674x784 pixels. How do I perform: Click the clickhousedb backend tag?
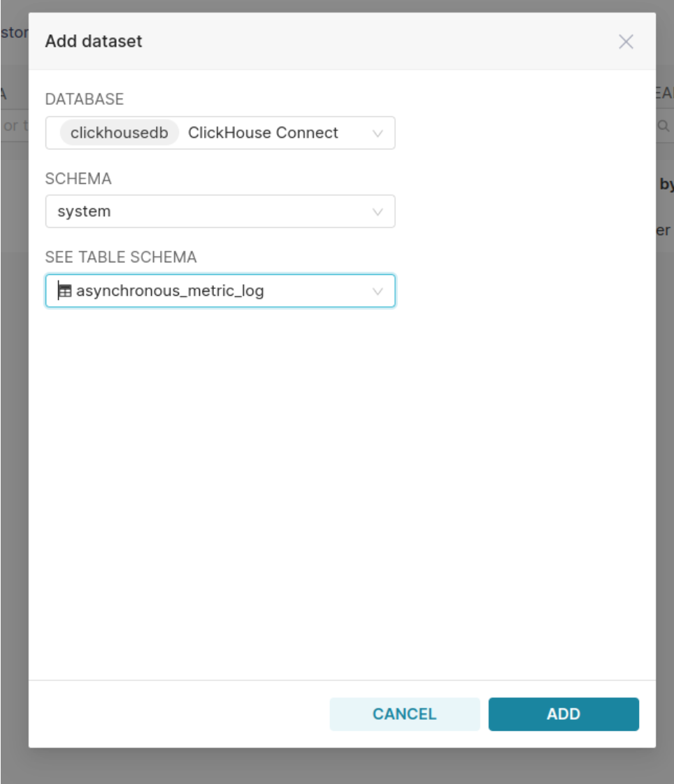[119, 132]
